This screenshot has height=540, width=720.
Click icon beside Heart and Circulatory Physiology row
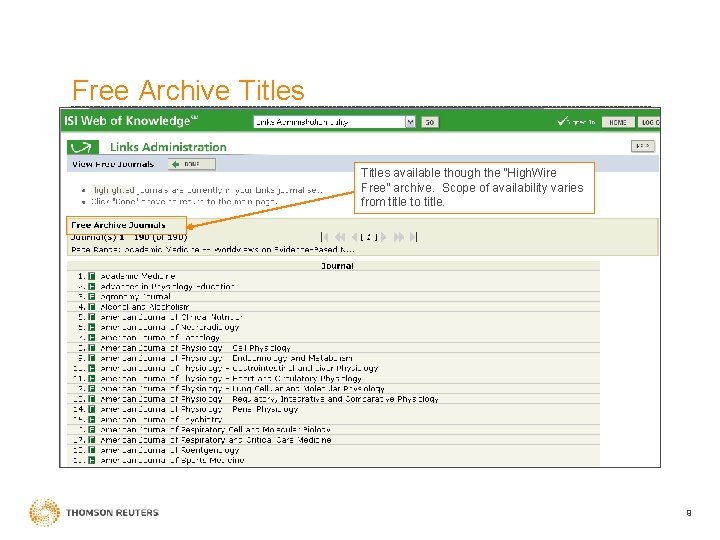92,378
